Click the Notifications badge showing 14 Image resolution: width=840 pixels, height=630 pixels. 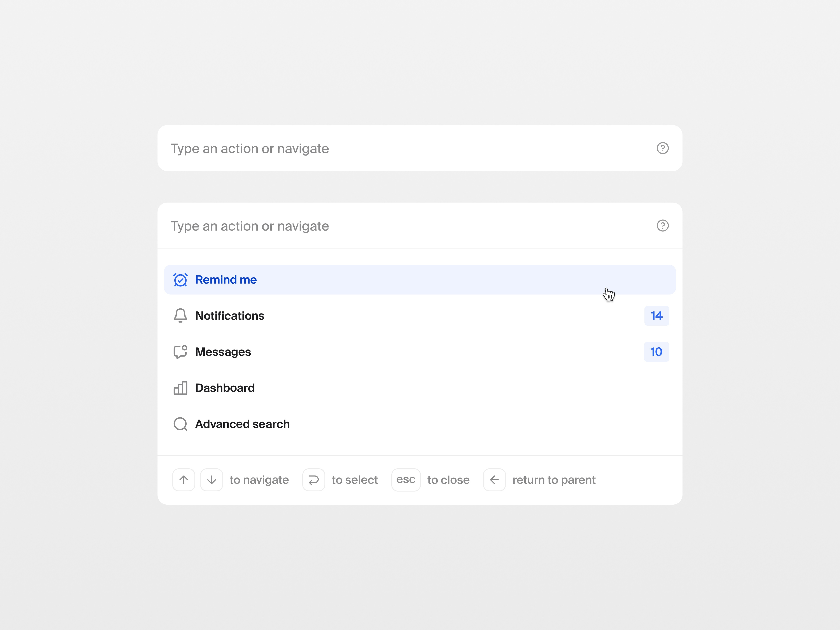(657, 316)
